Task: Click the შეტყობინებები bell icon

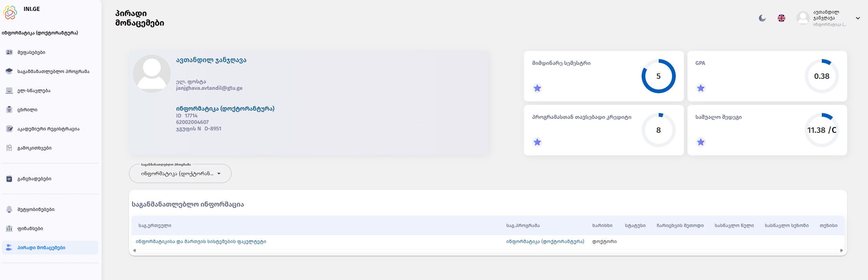Action: [9, 209]
